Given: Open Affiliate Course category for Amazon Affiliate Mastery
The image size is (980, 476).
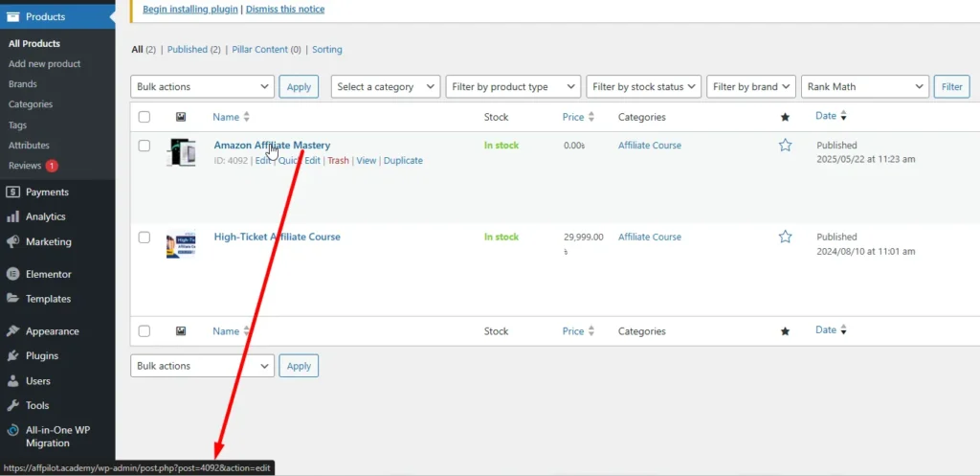Looking at the screenshot, I should [x=650, y=146].
